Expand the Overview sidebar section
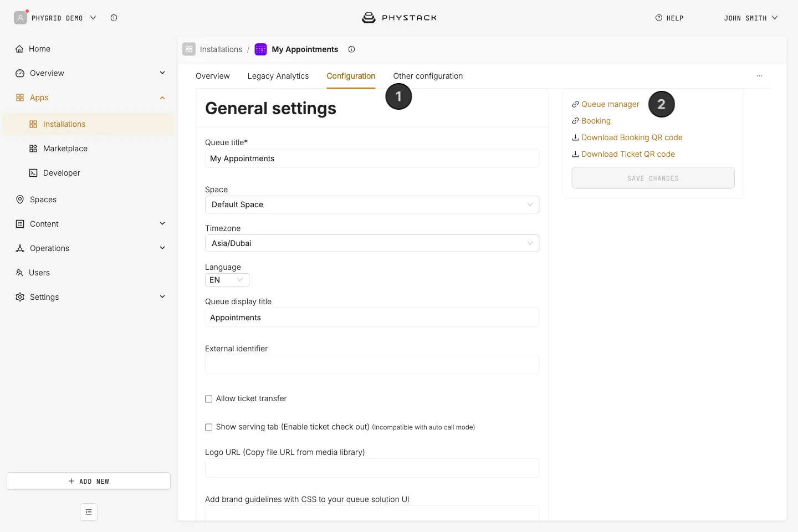This screenshot has width=798, height=532. [162, 73]
